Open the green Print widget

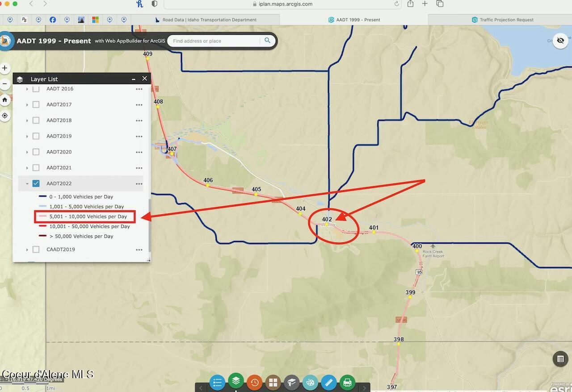coord(347,383)
